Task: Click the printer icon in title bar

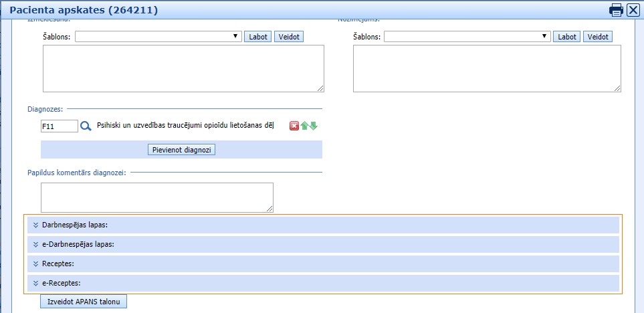Action: [x=616, y=10]
